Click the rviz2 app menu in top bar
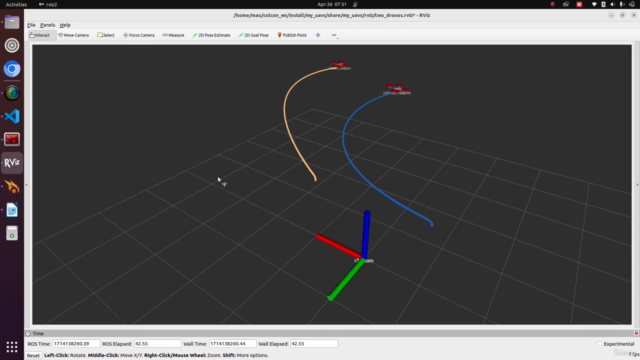640x360 pixels. click(x=48, y=4)
